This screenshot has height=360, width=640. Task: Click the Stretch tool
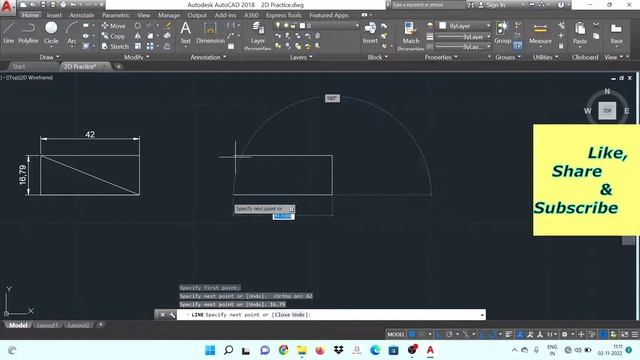click(115, 46)
